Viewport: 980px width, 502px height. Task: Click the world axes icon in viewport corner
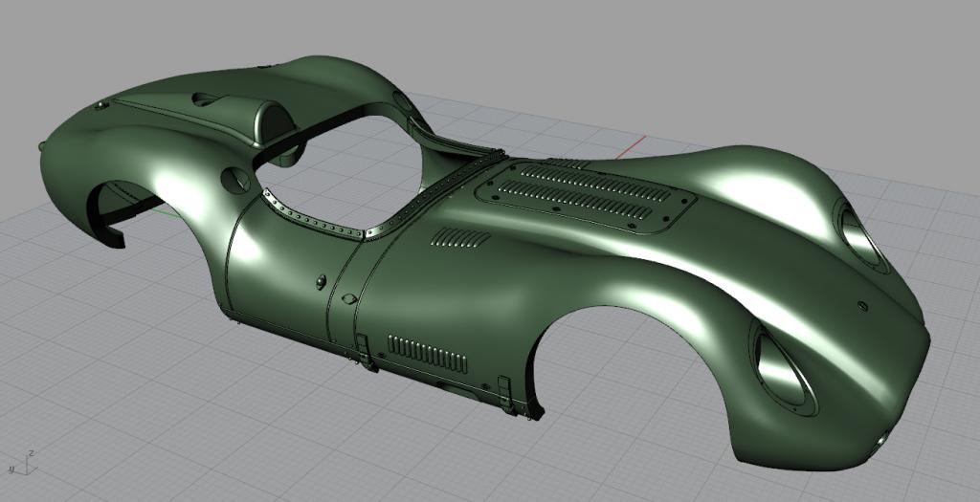click(22, 463)
